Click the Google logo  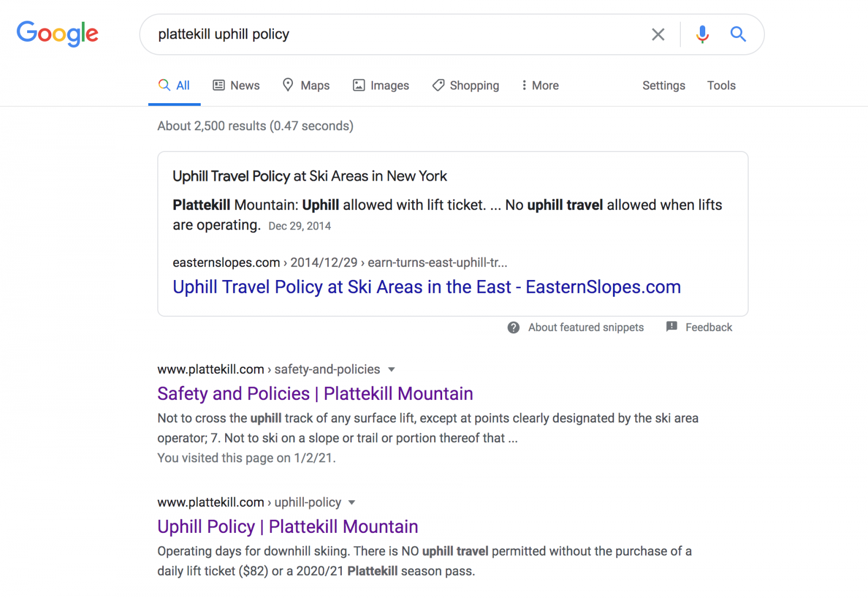[x=58, y=34]
